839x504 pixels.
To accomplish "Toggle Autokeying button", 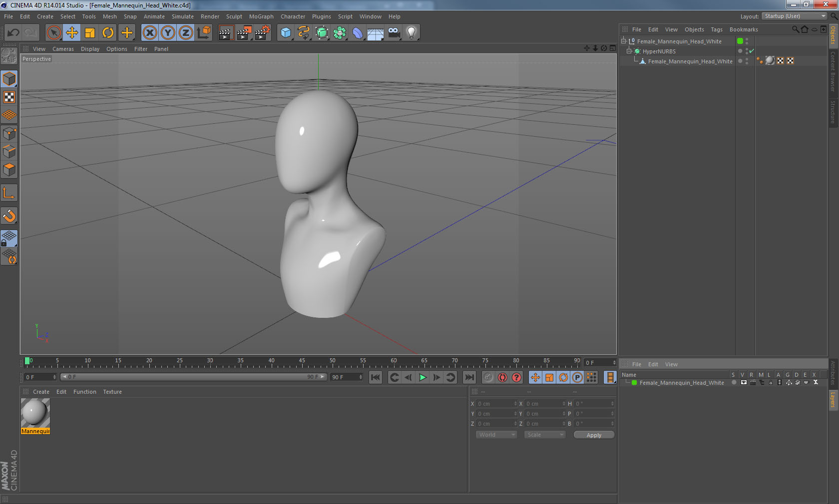I will point(502,377).
